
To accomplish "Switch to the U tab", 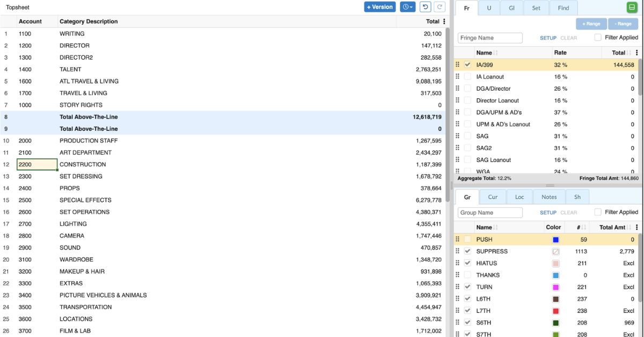I will (489, 8).
